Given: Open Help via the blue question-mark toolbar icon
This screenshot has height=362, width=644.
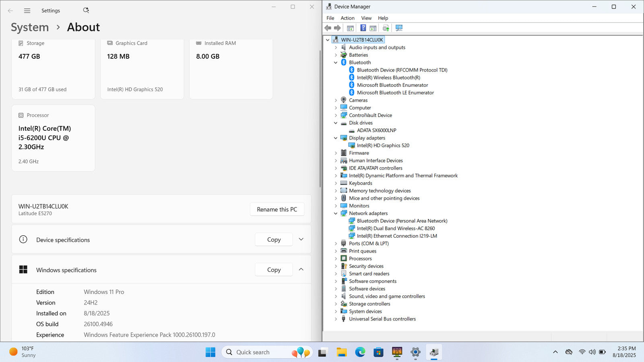Looking at the screenshot, I should point(363,28).
